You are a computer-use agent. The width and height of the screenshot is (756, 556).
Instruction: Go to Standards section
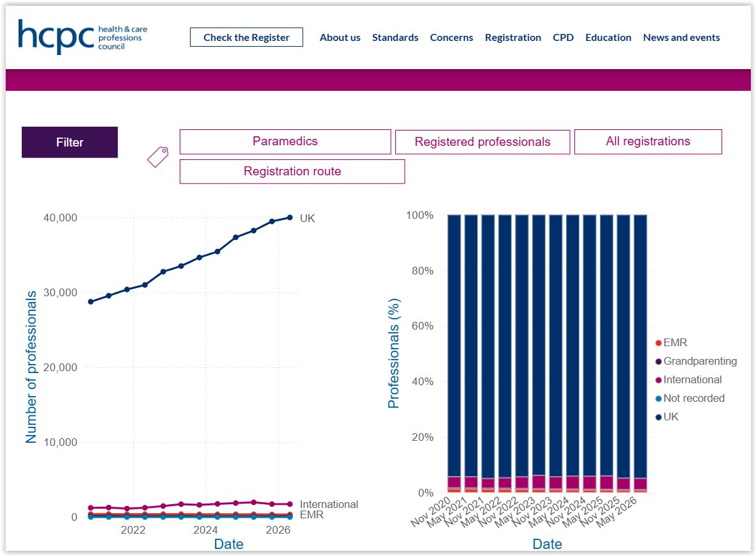(395, 38)
